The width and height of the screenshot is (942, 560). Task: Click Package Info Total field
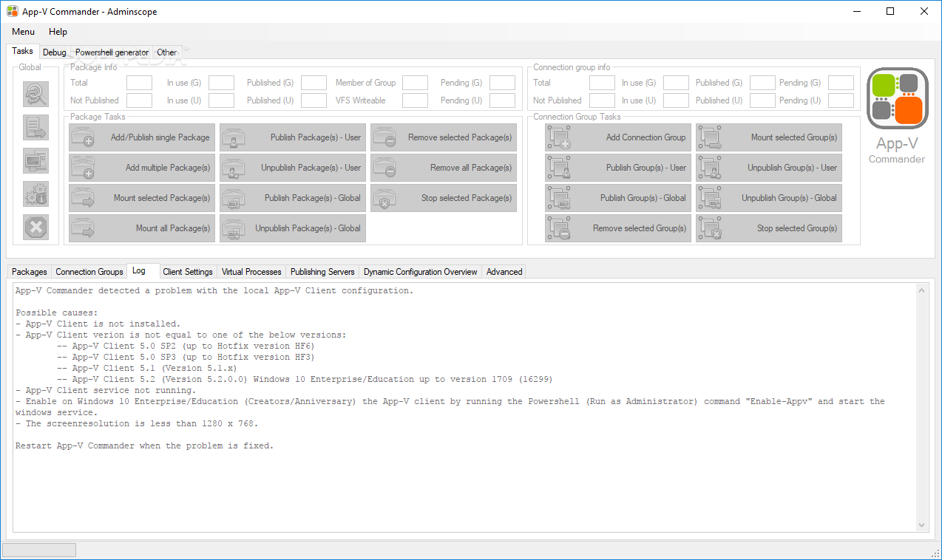[x=139, y=83]
